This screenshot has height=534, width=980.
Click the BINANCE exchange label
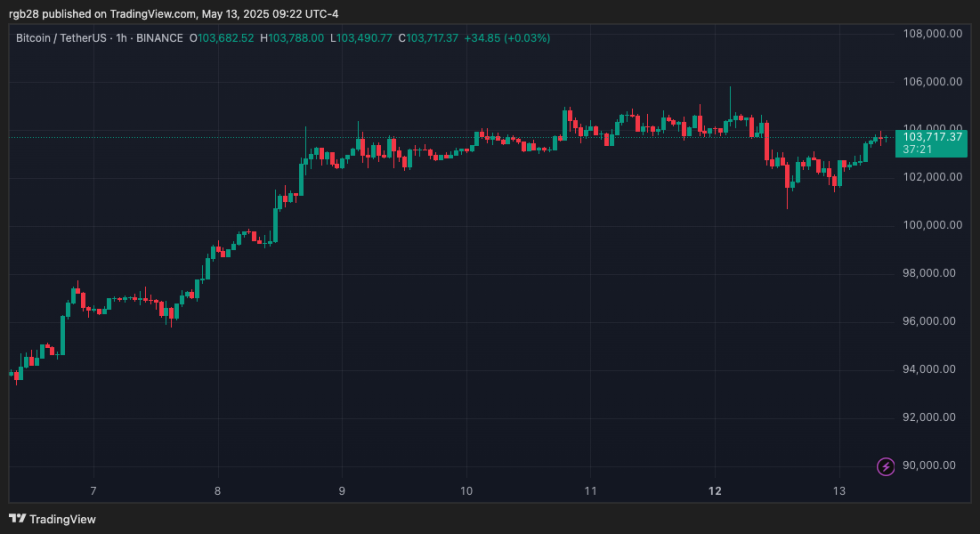[159, 38]
